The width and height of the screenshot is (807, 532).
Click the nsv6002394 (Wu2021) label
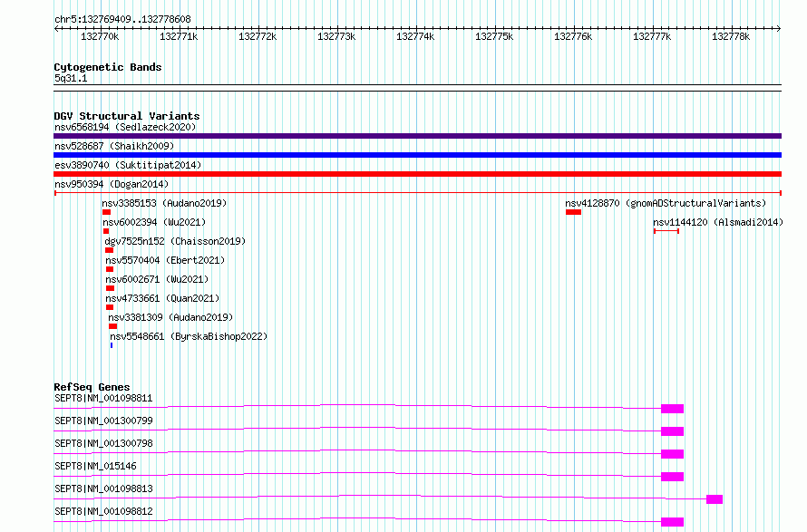click(154, 222)
